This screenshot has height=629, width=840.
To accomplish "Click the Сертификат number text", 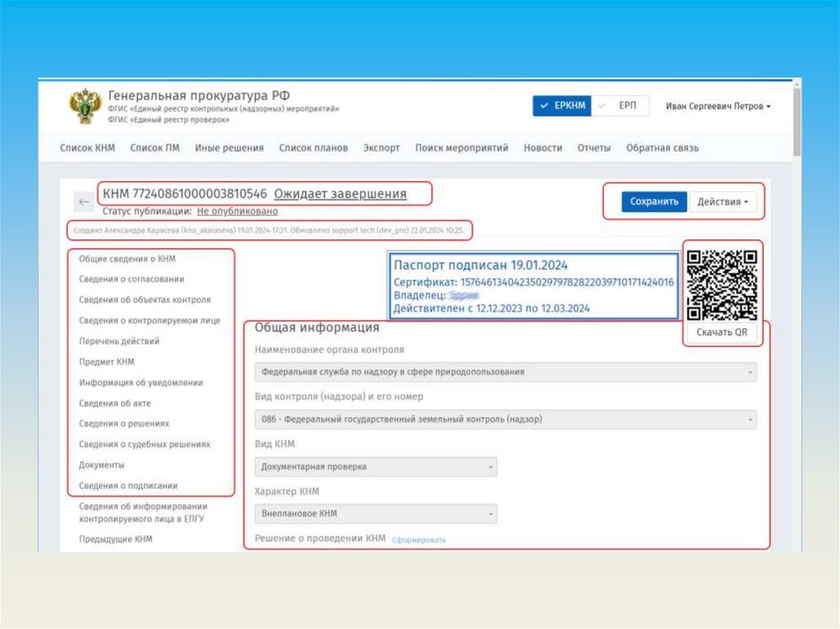I will click(x=533, y=282).
